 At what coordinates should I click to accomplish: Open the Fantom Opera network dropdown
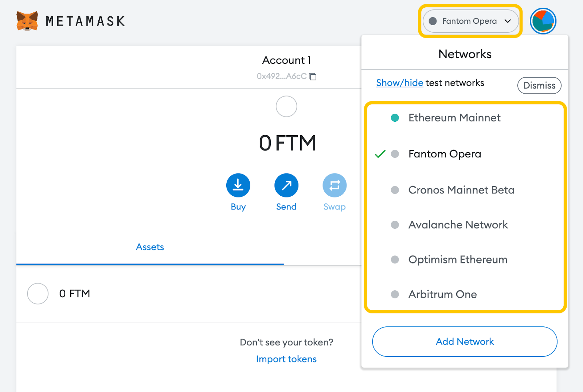pyautogui.click(x=470, y=21)
